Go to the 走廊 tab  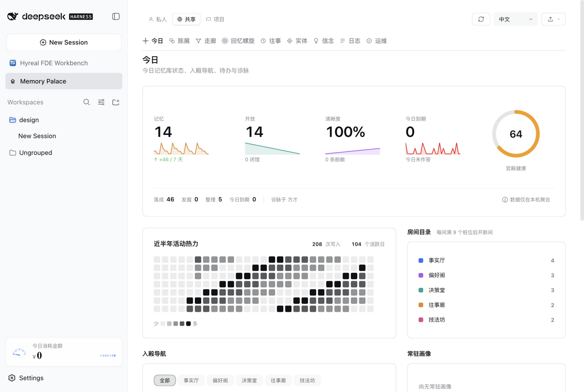tap(206, 41)
